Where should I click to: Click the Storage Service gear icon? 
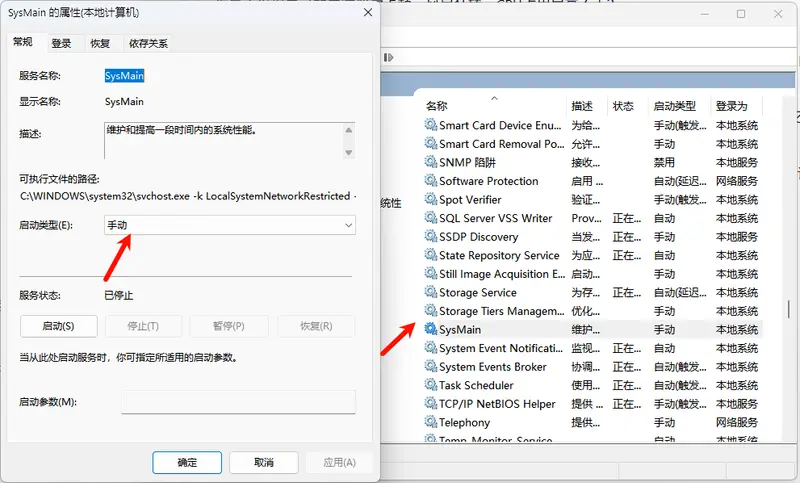point(430,292)
